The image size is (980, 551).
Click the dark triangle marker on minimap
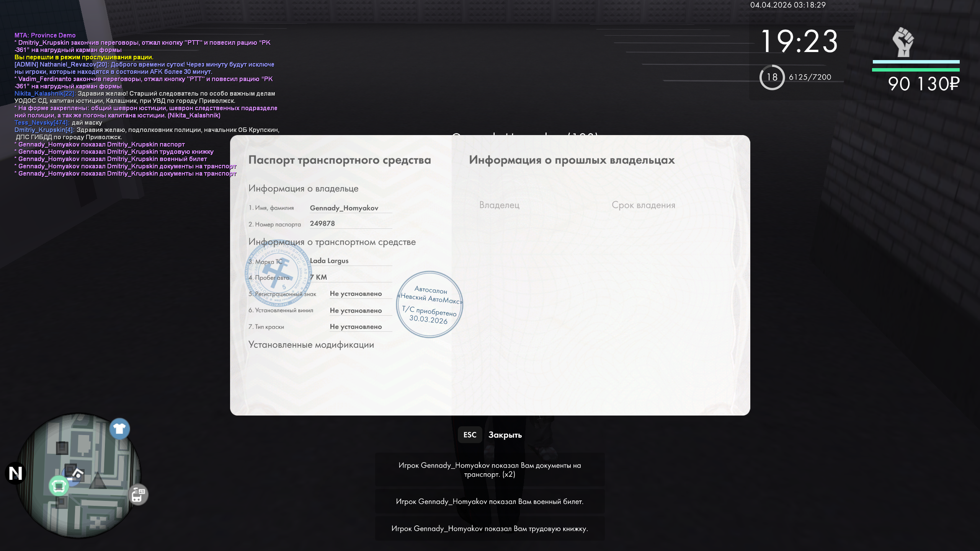point(98,481)
